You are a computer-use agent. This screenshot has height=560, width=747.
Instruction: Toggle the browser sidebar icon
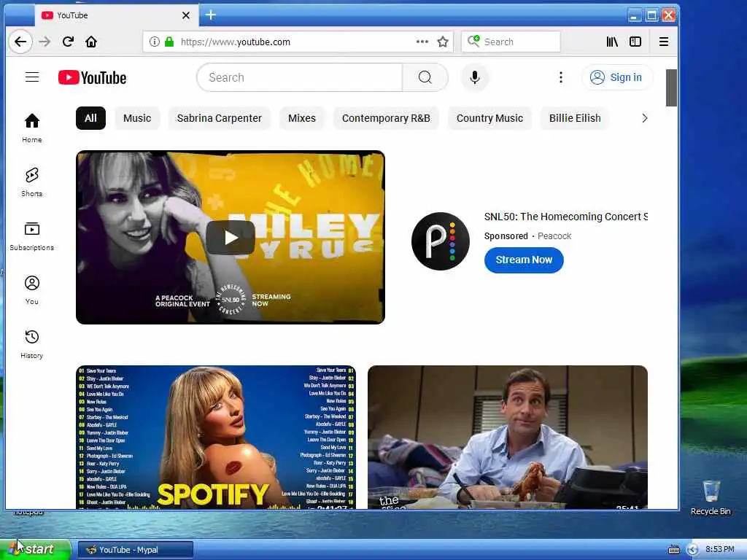tap(635, 42)
